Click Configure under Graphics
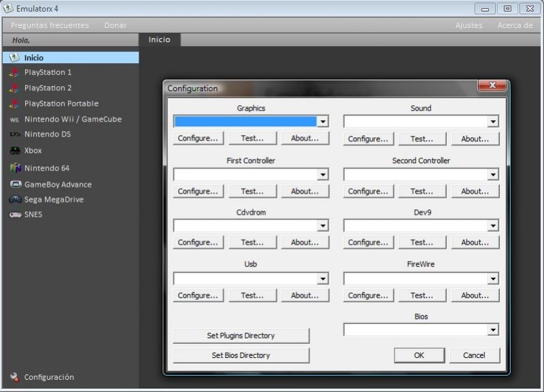544x392 pixels. (x=198, y=139)
